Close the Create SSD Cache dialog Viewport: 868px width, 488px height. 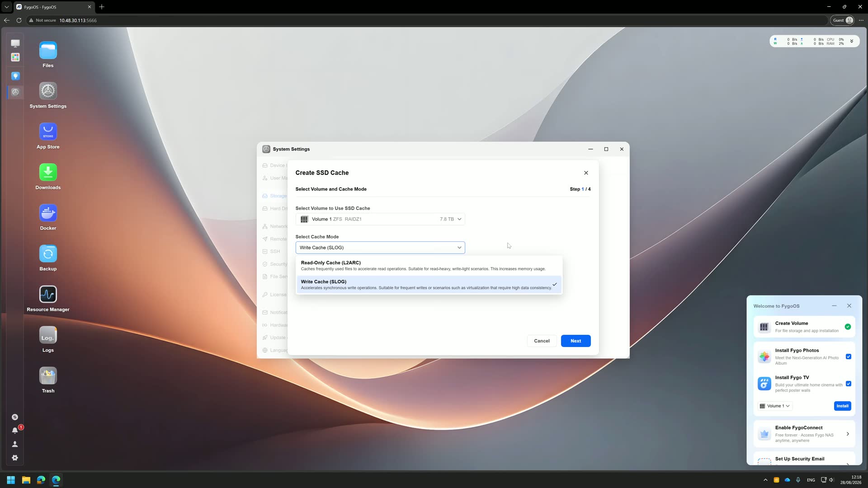point(586,173)
